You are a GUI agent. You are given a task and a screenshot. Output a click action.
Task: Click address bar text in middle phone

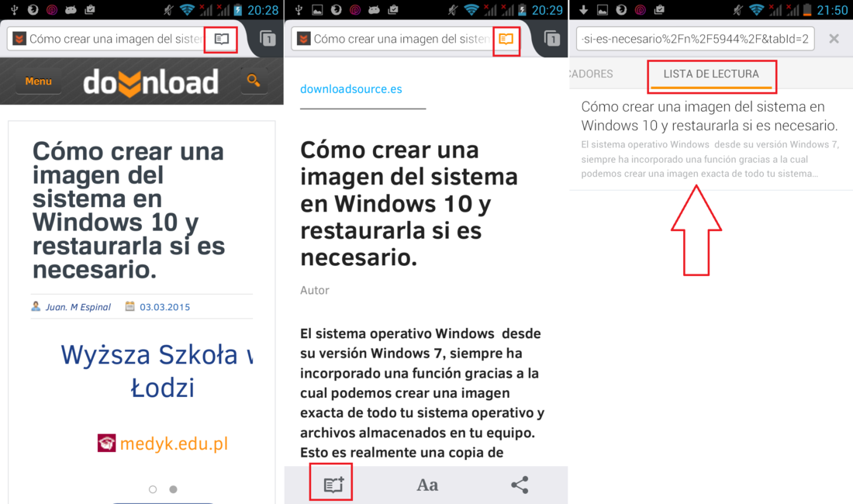tap(400, 39)
